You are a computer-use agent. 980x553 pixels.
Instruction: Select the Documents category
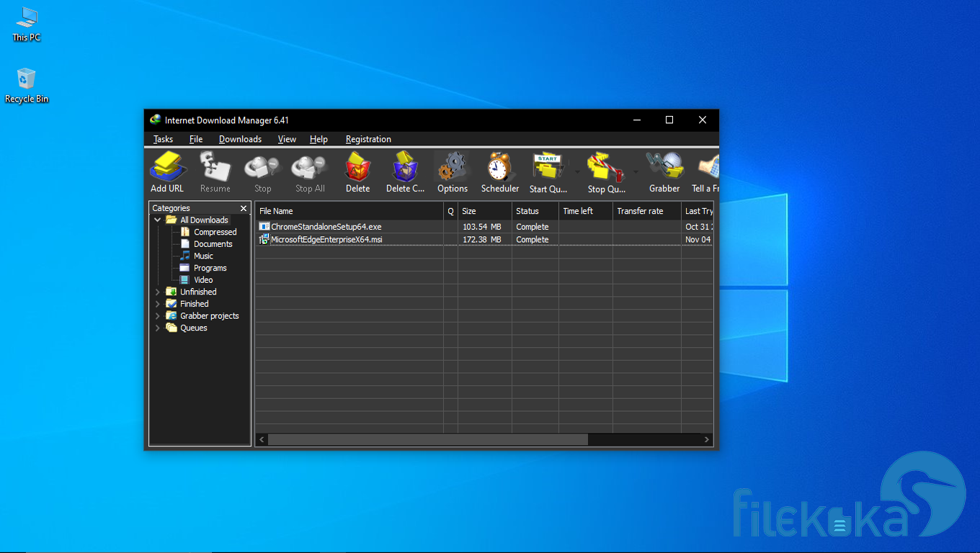pyautogui.click(x=213, y=244)
